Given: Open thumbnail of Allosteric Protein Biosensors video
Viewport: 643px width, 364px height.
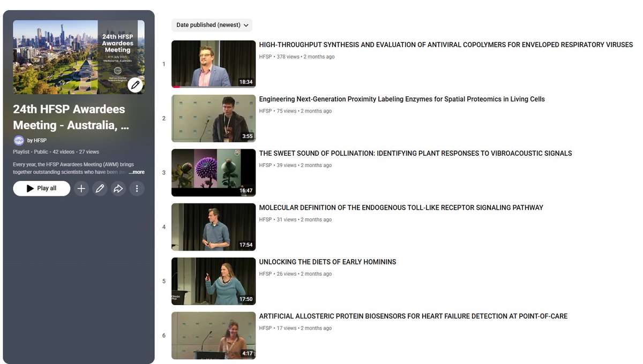Looking at the screenshot, I should (x=213, y=336).
